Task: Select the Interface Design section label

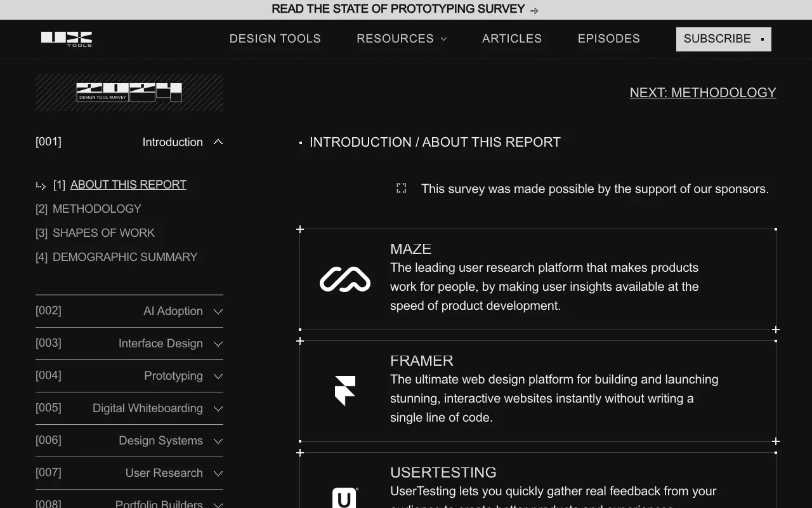Action: (x=160, y=344)
